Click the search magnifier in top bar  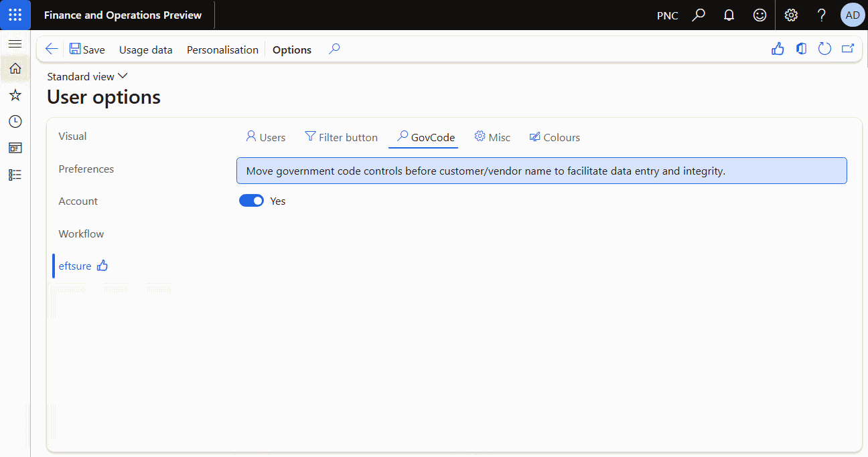pyautogui.click(x=699, y=15)
